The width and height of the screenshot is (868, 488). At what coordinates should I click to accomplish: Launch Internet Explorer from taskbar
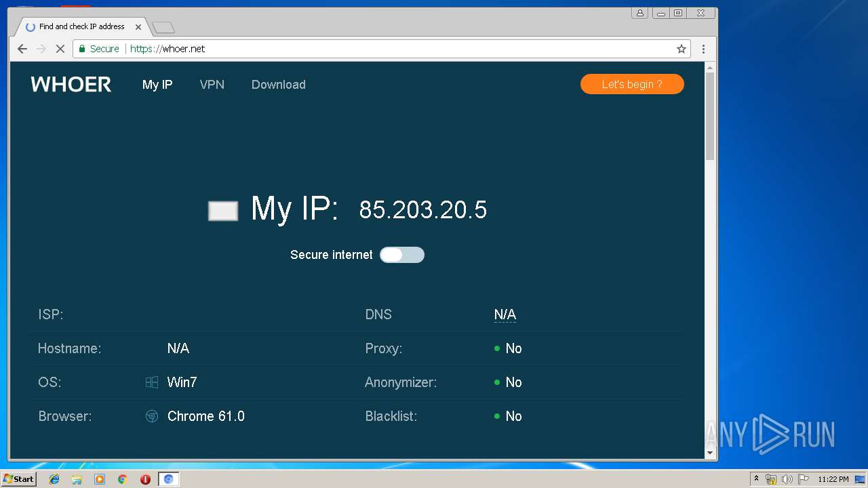[54, 479]
